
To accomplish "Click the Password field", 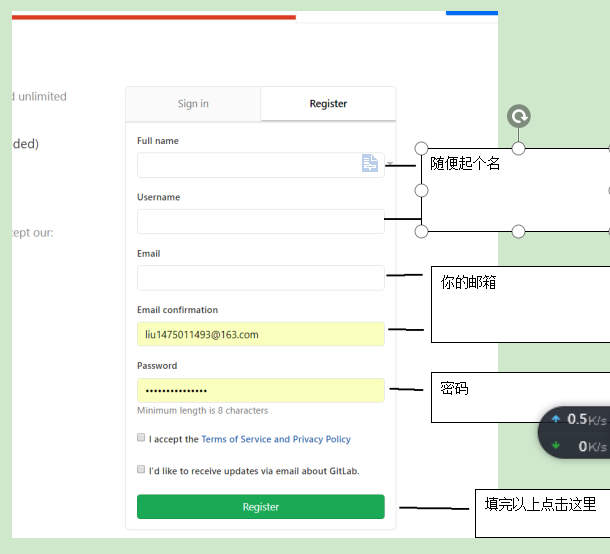I will pos(261,390).
